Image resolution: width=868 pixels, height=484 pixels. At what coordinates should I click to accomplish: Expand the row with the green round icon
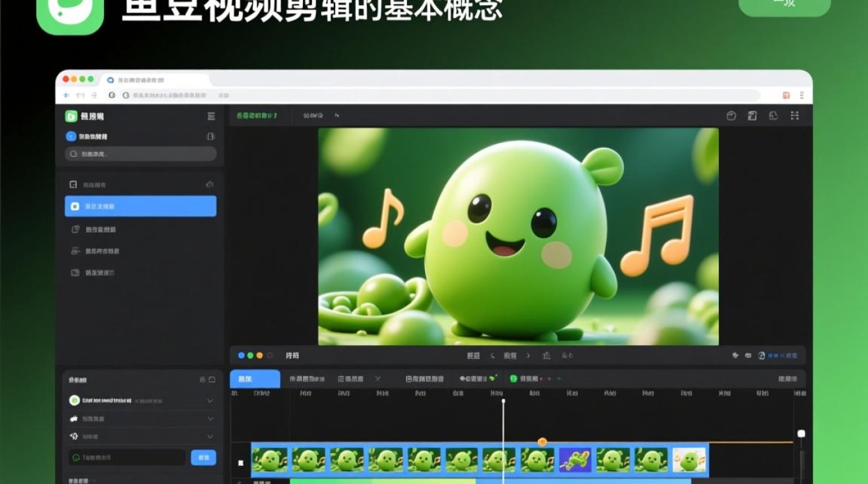coord(210,401)
